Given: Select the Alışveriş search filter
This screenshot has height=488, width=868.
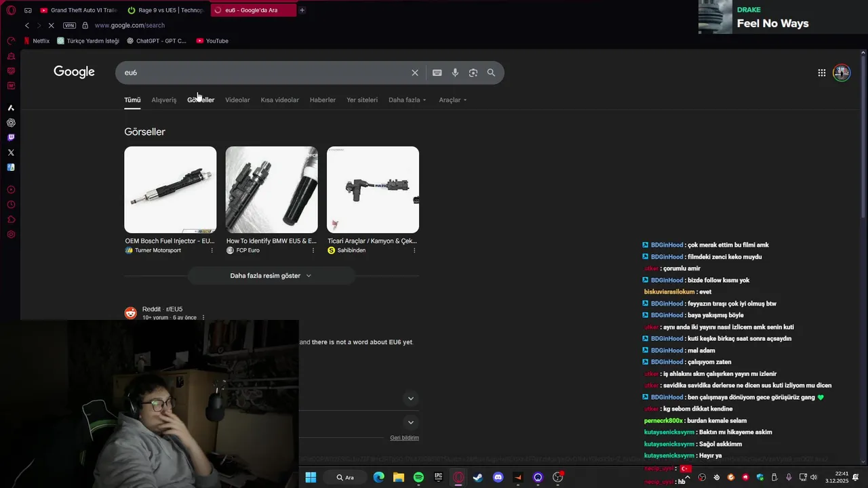Looking at the screenshot, I should (163, 100).
